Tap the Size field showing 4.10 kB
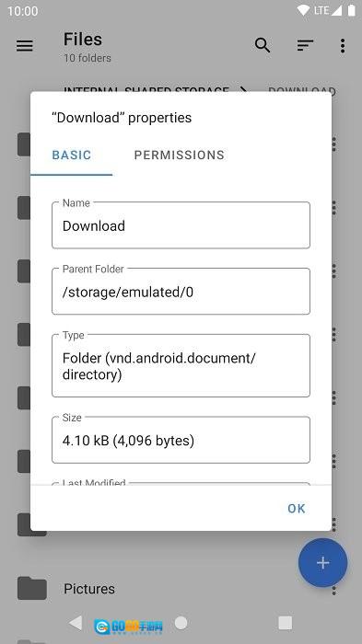This screenshot has height=644, width=362. click(x=181, y=440)
